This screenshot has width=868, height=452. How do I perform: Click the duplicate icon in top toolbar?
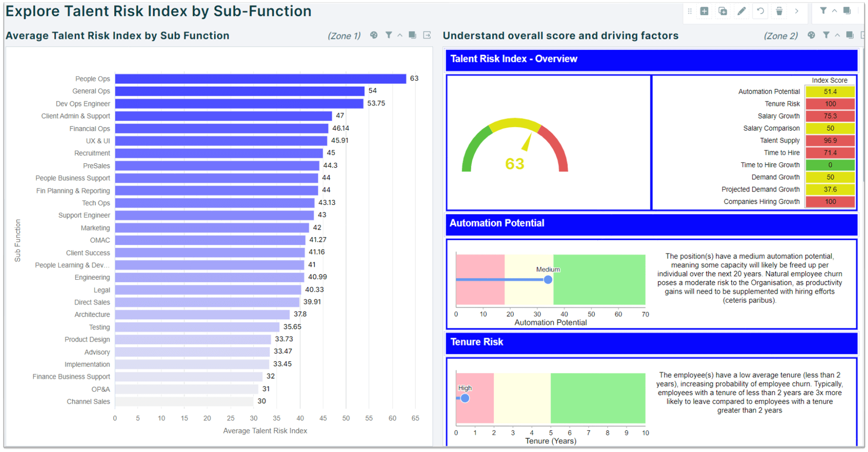tap(723, 12)
